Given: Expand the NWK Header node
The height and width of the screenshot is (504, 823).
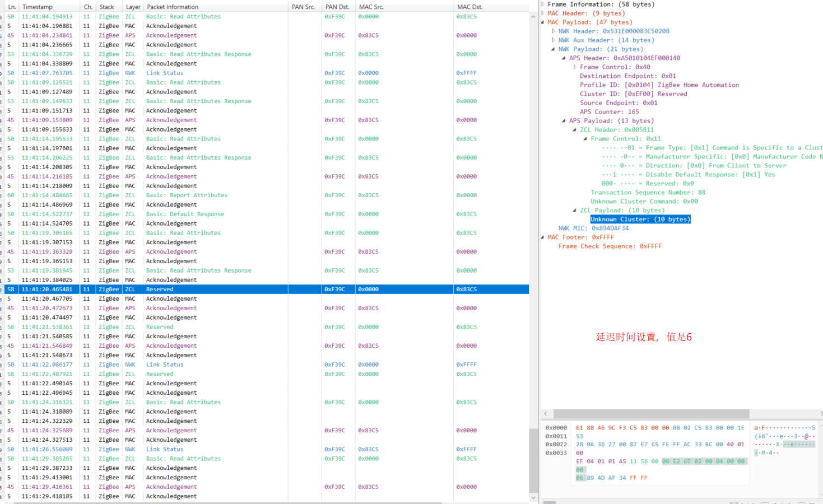Looking at the screenshot, I should [554, 31].
